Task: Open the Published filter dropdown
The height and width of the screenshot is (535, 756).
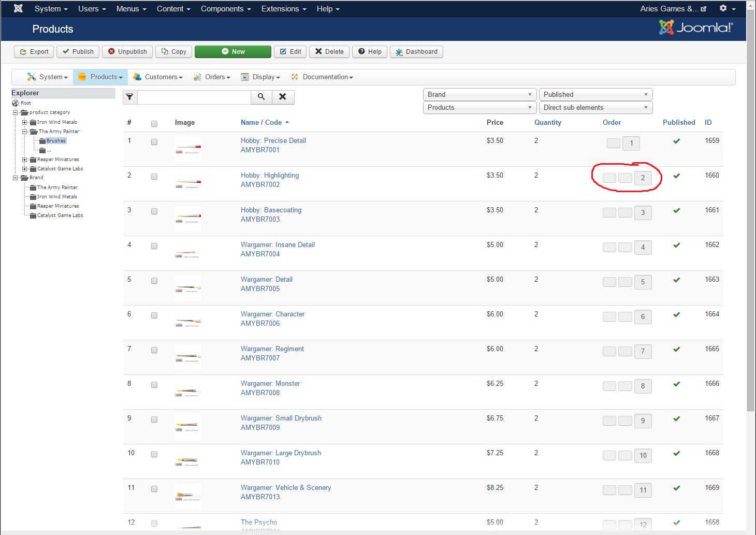Action: point(596,94)
